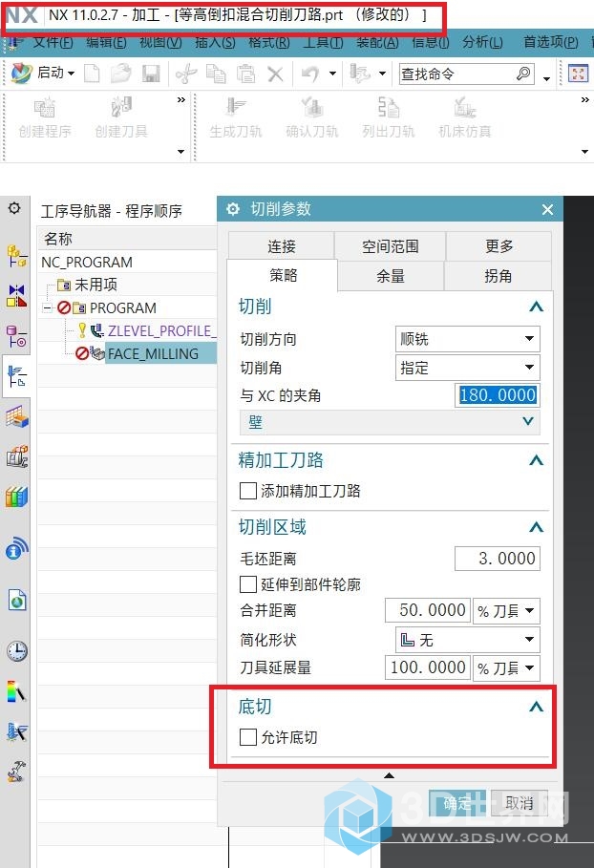Click 创建刀具 create tool button

click(x=121, y=118)
